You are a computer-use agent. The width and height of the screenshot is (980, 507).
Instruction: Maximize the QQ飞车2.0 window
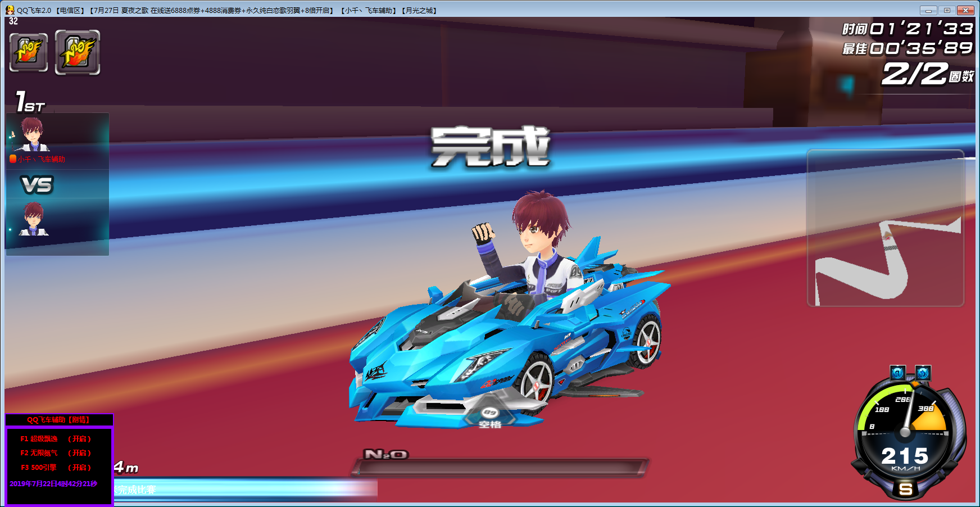pos(947,10)
